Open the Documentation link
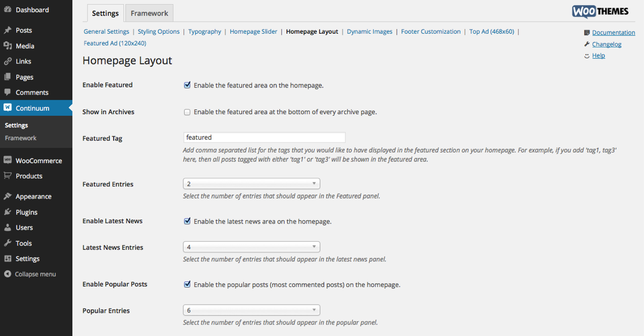Screen dimensions: 644x336 coord(613,33)
